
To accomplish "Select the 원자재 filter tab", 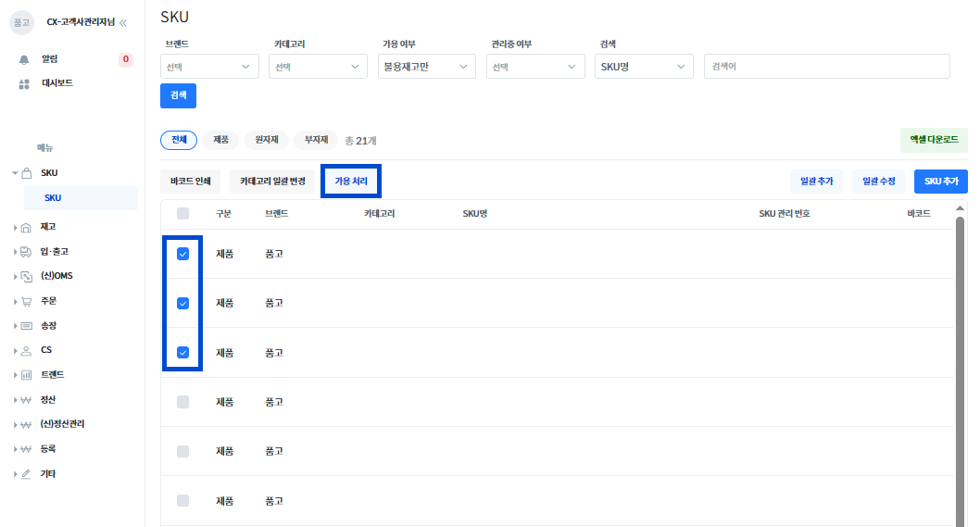I will 267,140.
